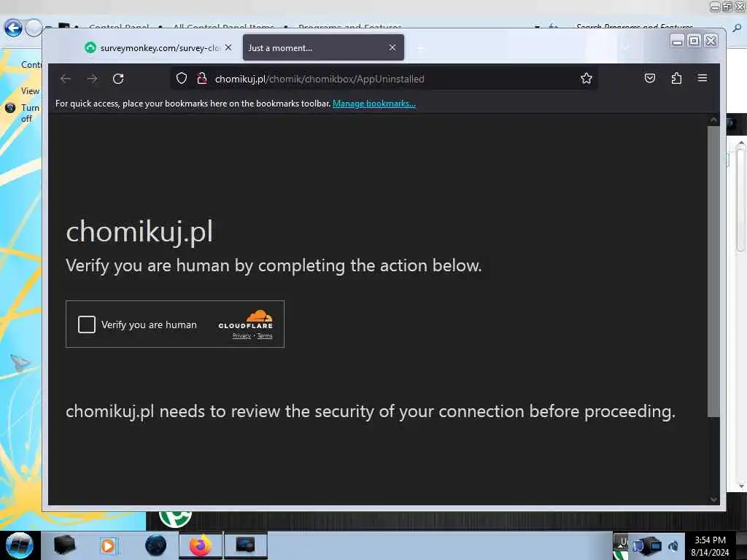Click the Control Panel back arrow button
This screenshot has height=560, width=747.
click(13, 28)
